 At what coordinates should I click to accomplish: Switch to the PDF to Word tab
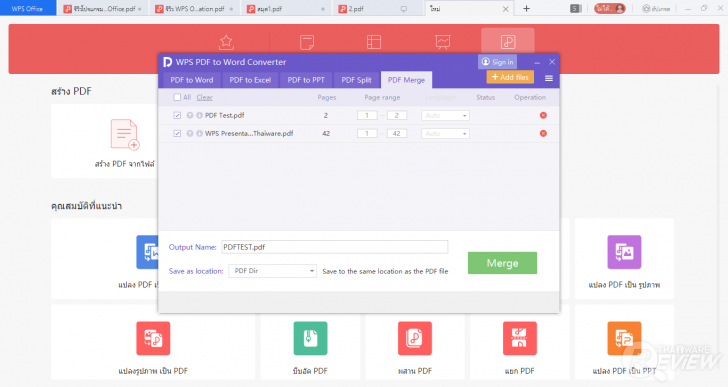tap(192, 80)
